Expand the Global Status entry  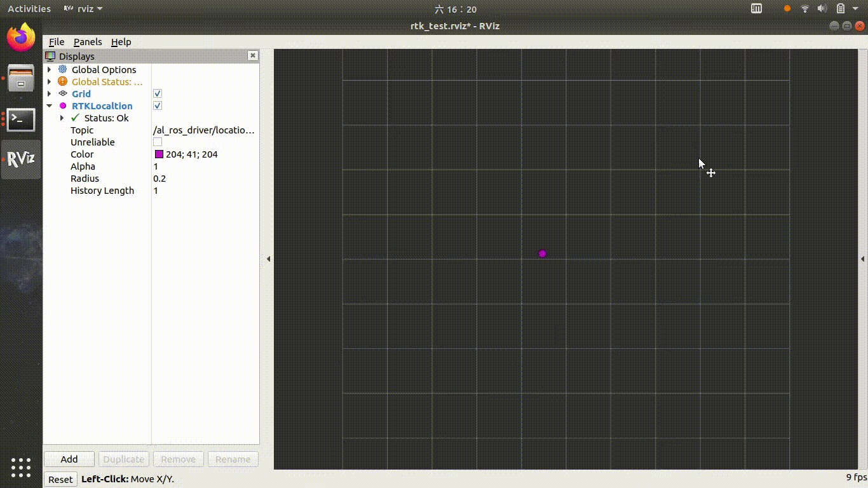(50, 82)
